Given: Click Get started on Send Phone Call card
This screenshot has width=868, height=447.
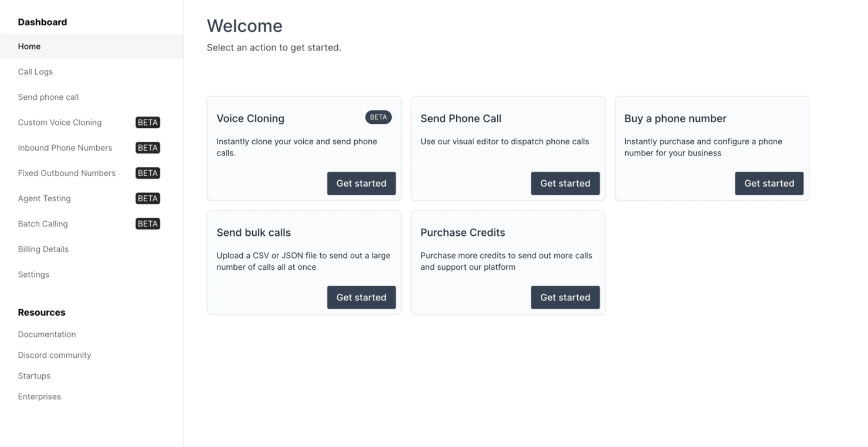Looking at the screenshot, I should [565, 183].
